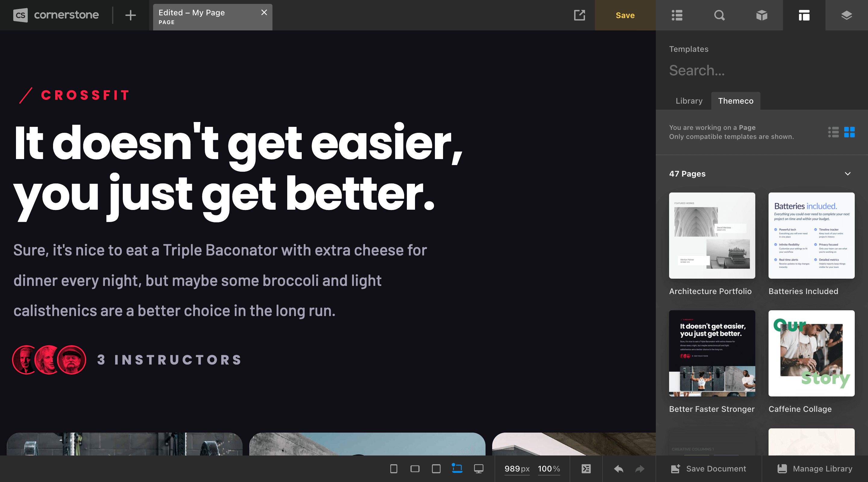Select the Themeco tab

tap(736, 101)
